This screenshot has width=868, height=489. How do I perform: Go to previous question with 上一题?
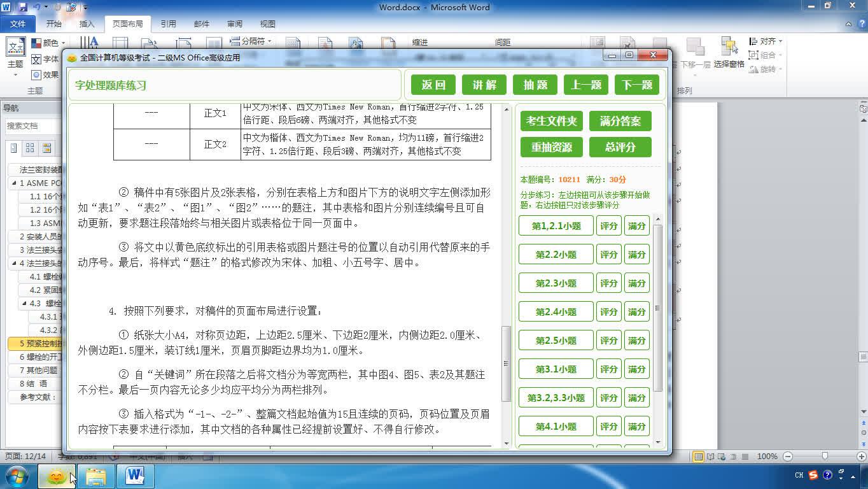coord(586,85)
